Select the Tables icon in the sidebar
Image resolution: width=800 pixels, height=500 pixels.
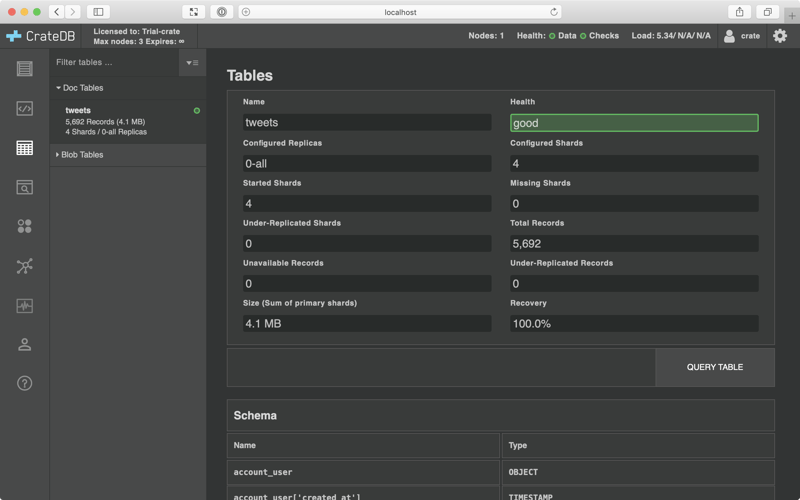(24, 148)
